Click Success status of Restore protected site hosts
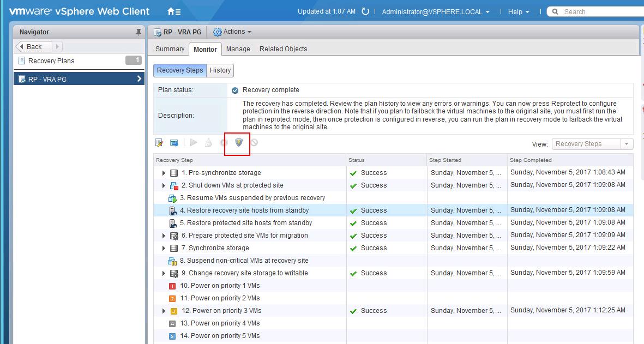The width and height of the screenshot is (644, 344). point(374,223)
